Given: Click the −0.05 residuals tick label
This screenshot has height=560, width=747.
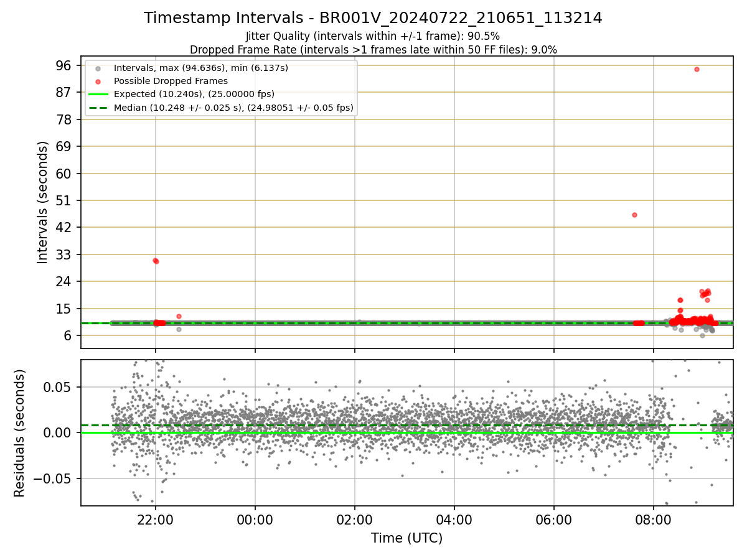Looking at the screenshot, I should (x=52, y=478).
